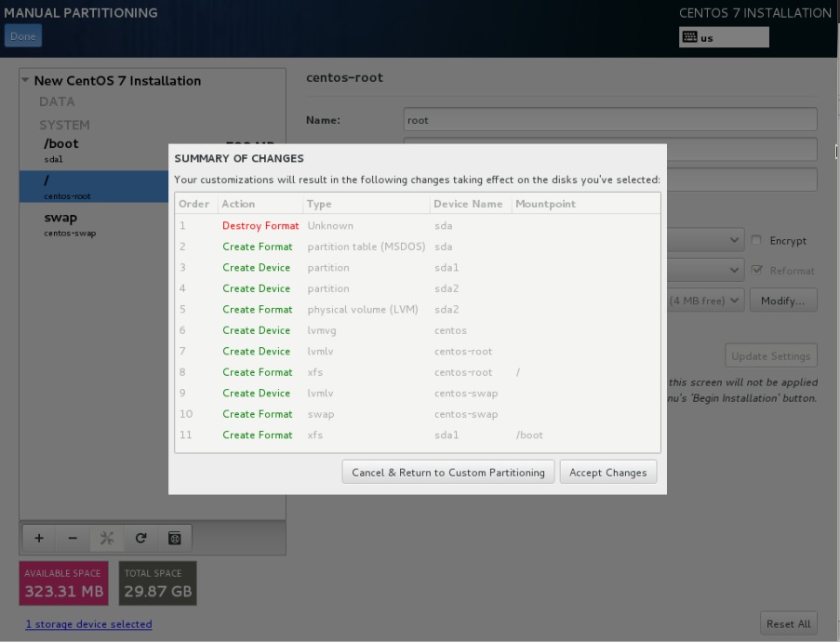Select row 7 lvmlv centos-root

point(418,351)
